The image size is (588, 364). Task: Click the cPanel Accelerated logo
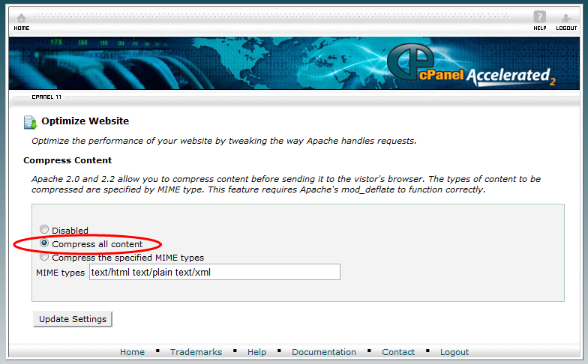point(471,65)
